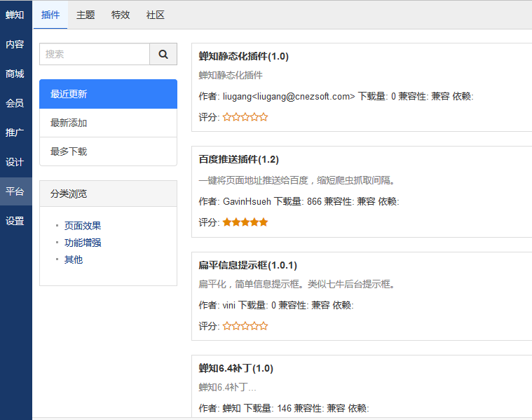Open 内容 in the left sidebar
The width and height of the screenshot is (532, 420).
click(15, 44)
